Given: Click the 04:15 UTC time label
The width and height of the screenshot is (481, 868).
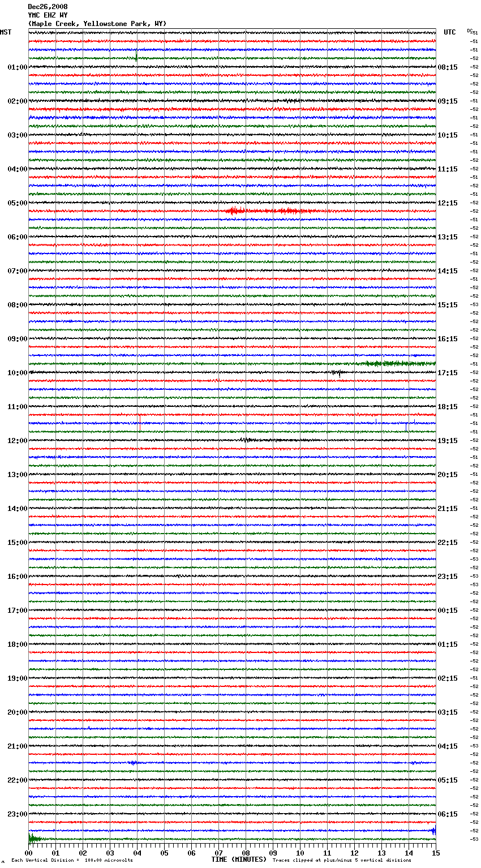Looking at the screenshot, I should (x=448, y=746).
